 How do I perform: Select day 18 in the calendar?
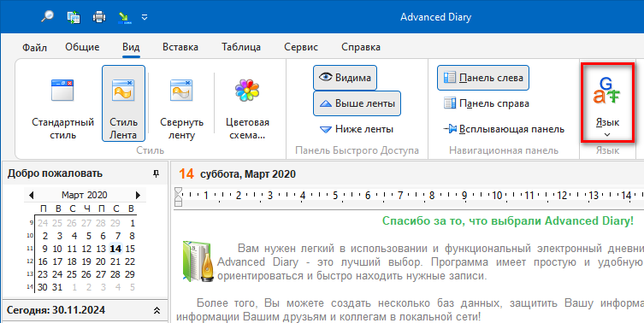tap(72, 261)
